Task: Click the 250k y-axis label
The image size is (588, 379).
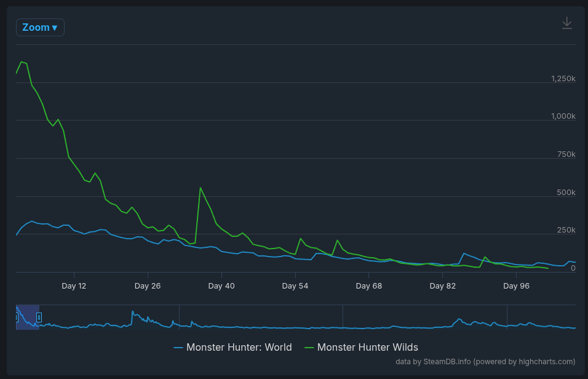Action: pyautogui.click(x=566, y=230)
